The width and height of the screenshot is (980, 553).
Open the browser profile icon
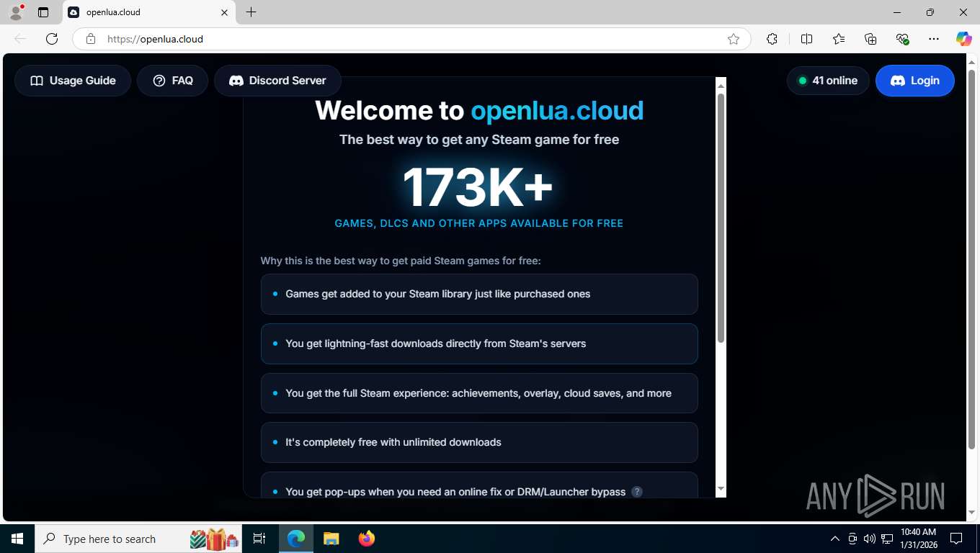click(x=16, y=12)
